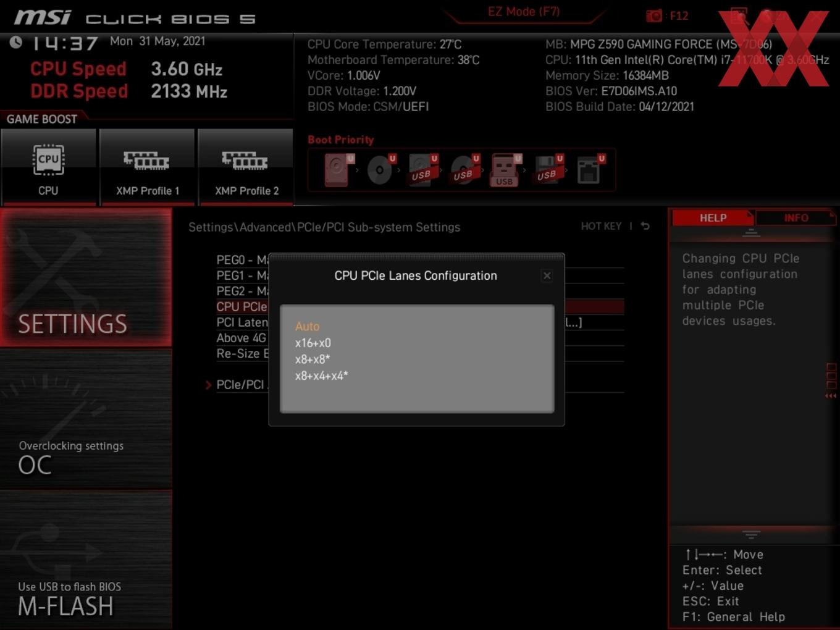Enable XMP Profile 2
840x630 pixels.
coord(246,167)
